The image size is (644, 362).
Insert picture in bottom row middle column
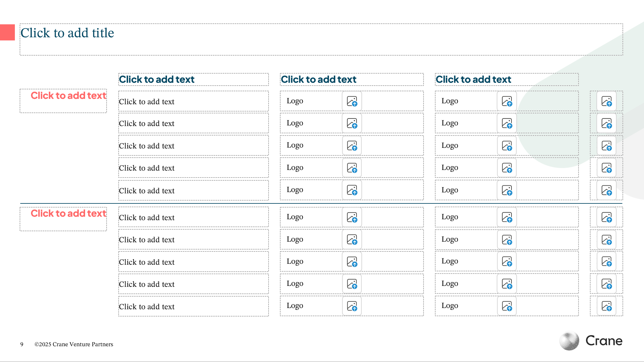[x=352, y=306]
